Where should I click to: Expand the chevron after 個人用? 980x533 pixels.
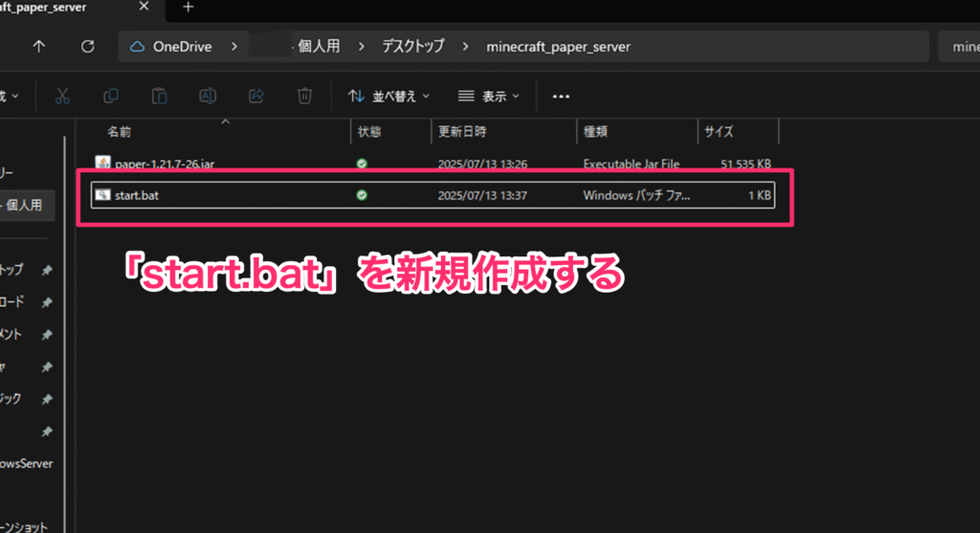[361, 47]
